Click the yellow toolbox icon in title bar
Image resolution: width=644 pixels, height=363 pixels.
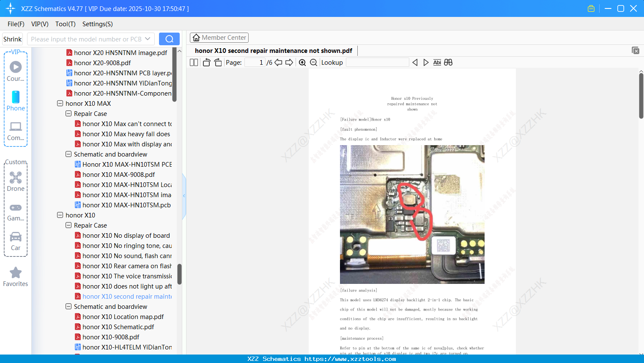pyautogui.click(x=591, y=8)
